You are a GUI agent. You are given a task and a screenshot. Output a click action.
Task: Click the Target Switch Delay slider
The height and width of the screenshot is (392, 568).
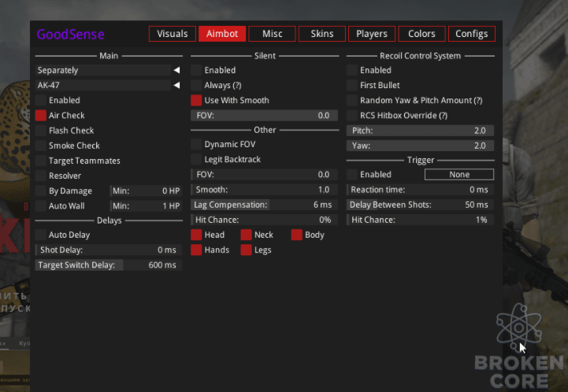click(109, 265)
